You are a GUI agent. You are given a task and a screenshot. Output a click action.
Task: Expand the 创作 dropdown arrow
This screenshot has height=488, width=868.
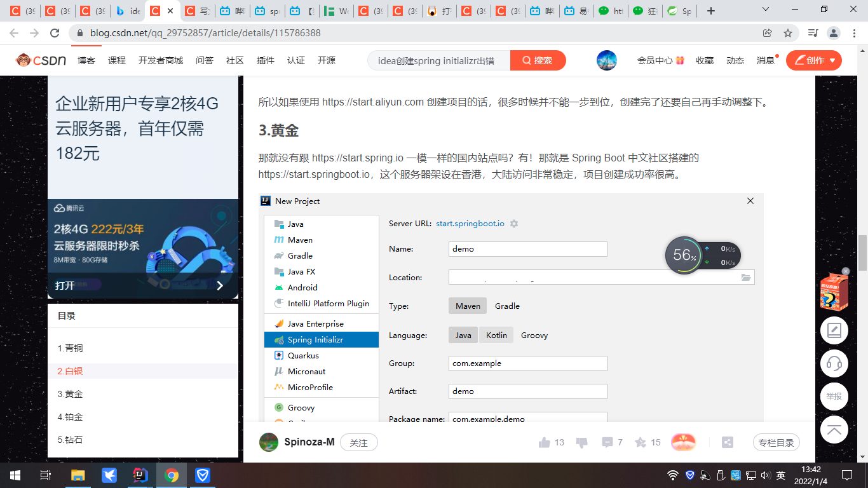[x=832, y=60]
